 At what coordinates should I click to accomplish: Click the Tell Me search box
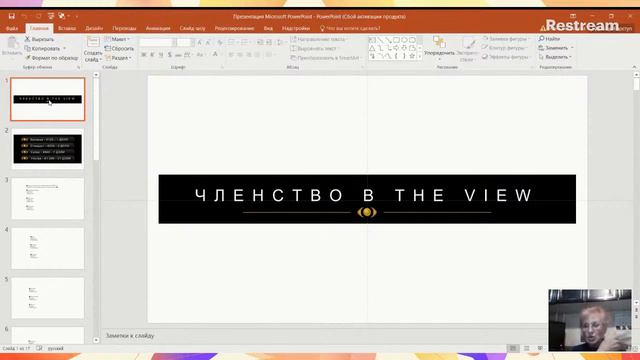(350, 29)
